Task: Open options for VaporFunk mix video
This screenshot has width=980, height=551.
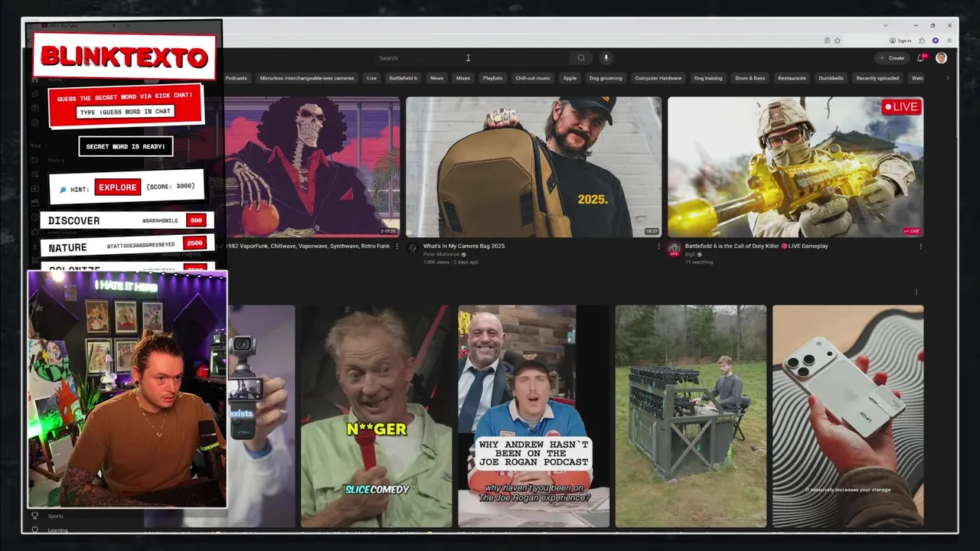Action: tap(397, 246)
